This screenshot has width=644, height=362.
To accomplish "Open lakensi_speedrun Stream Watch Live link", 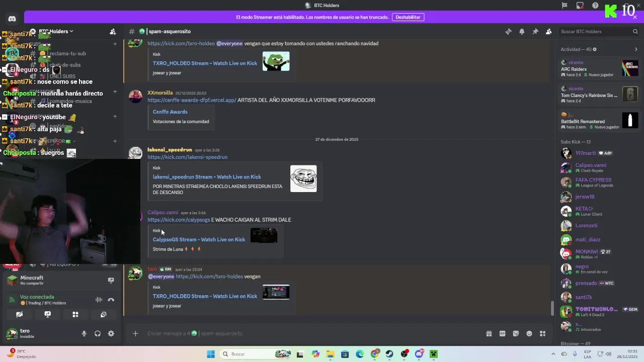I will pos(207,177).
